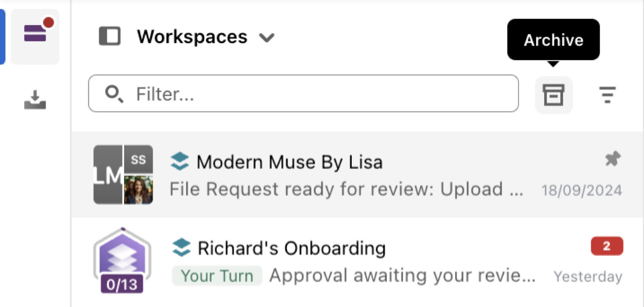The width and height of the screenshot is (644, 307).
Task: Click the red 2 unread badge
Action: 607,246
